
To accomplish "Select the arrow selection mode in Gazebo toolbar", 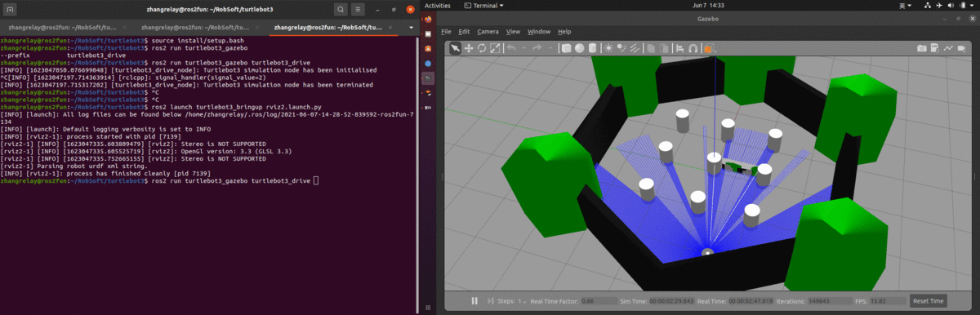I will click(455, 48).
